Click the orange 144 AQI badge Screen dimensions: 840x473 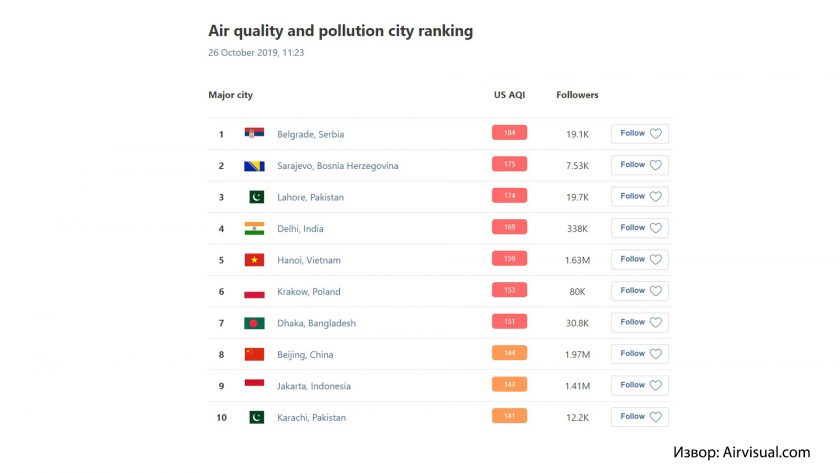click(x=509, y=353)
